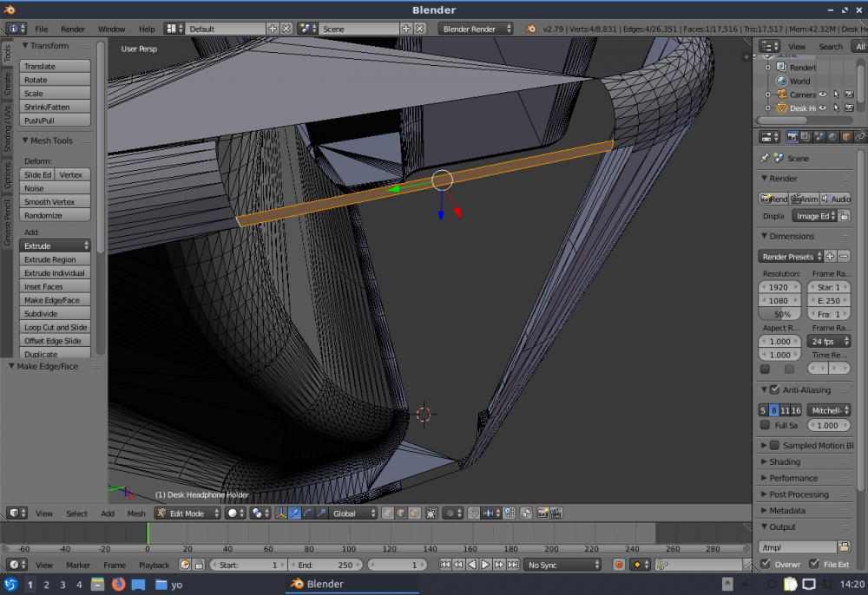Toggle the Anti-Aliasing checkbox
The image size is (868, 595).
[x=774, y=390]
